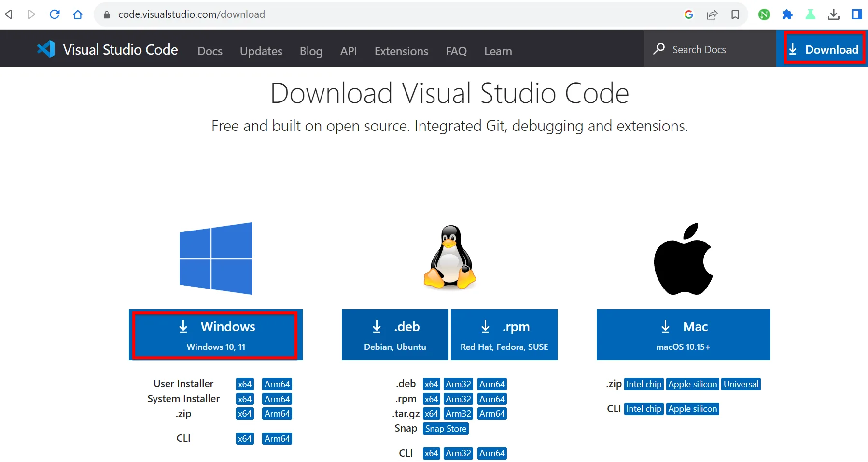This screenshot has height=462, width=868.
Task: Open the API nav link
Action: coord(349,51)
